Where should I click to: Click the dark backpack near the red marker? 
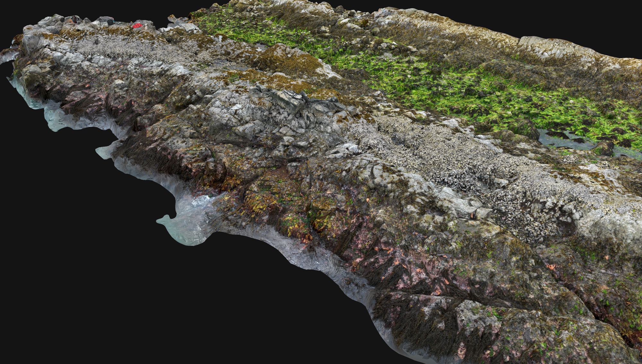click(110, 22)
